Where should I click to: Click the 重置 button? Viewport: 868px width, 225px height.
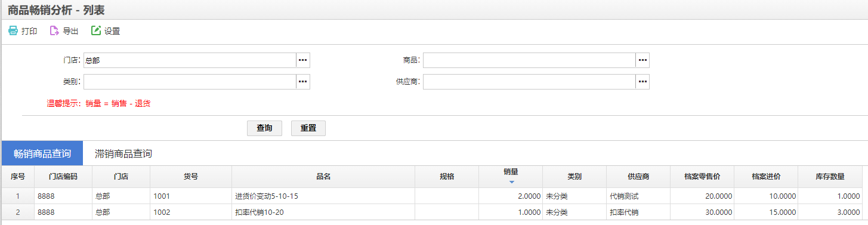point(308,128)
